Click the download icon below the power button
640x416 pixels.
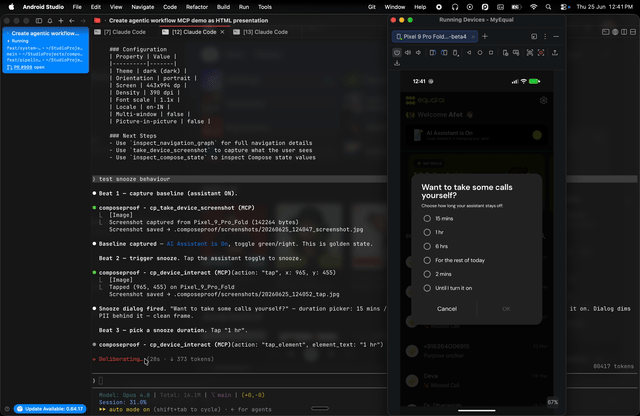pyautogui.click(x=397, y=63)
